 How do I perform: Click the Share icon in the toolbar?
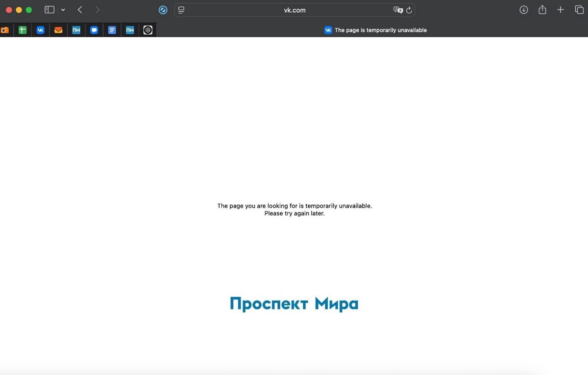pyautogui.click(x=542, y=9)
